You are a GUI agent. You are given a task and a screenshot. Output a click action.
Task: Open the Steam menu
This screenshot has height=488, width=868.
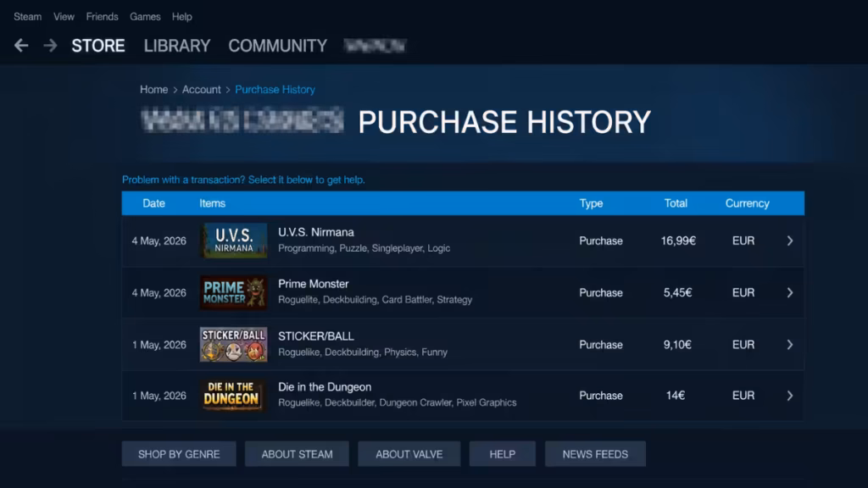[28, 17]
